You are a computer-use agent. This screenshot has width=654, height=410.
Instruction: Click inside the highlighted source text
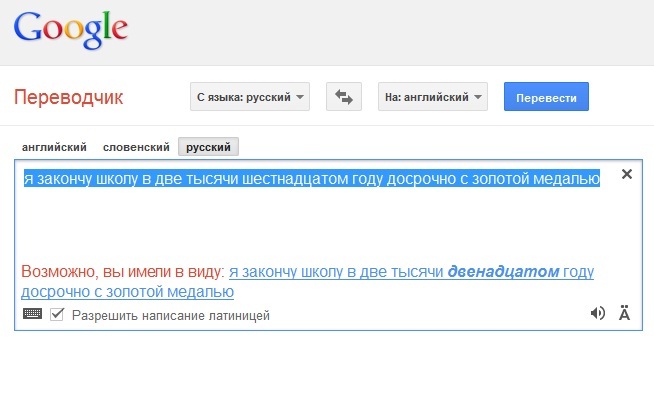pyautogui.click(x=312, y=179)
